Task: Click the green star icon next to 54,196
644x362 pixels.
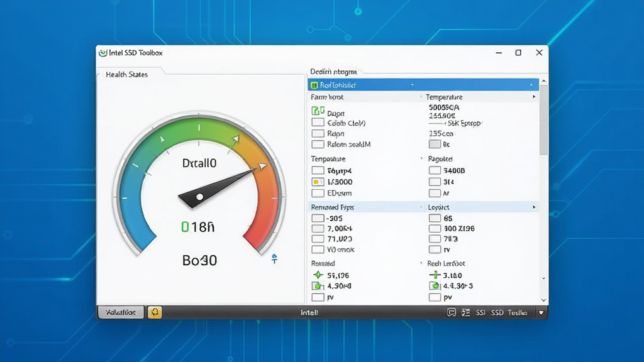Action: (318, 275)
